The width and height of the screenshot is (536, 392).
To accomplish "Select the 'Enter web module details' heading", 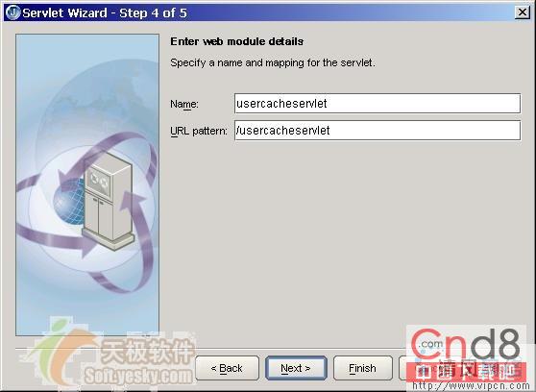I will (237, 41).
